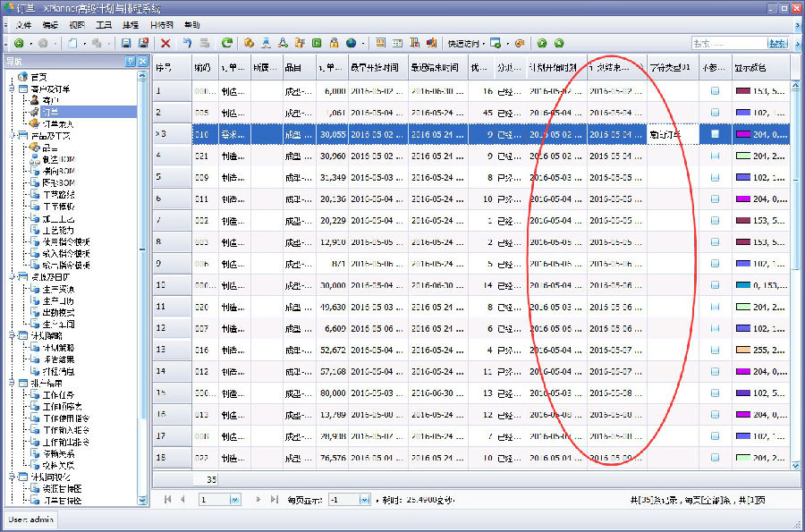The image size is (805, 532).
Task: Collapse the 客户及订单 tree node
Action: pyautogui.click(x=12, y=89)
